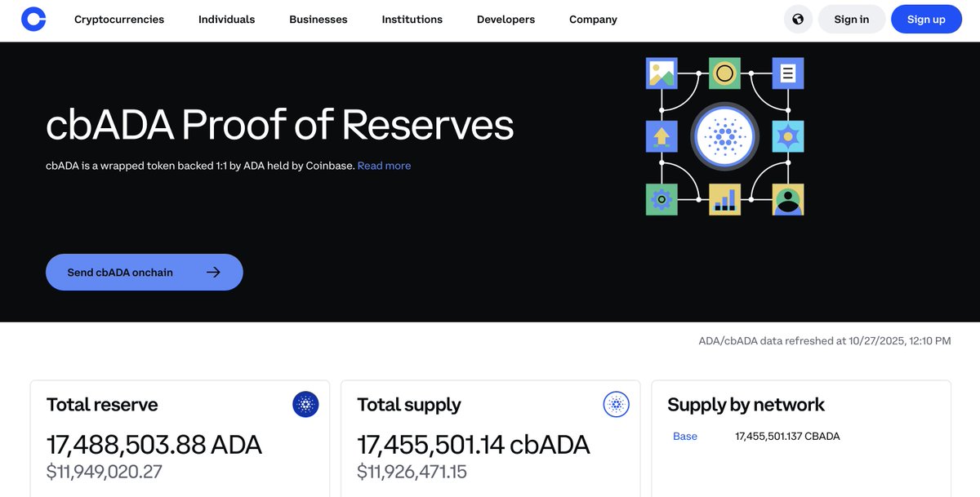The height and width of the screenshot is (497, 980).
Task: Click the green gear tile in illustration
Action: tap(661, 199)
